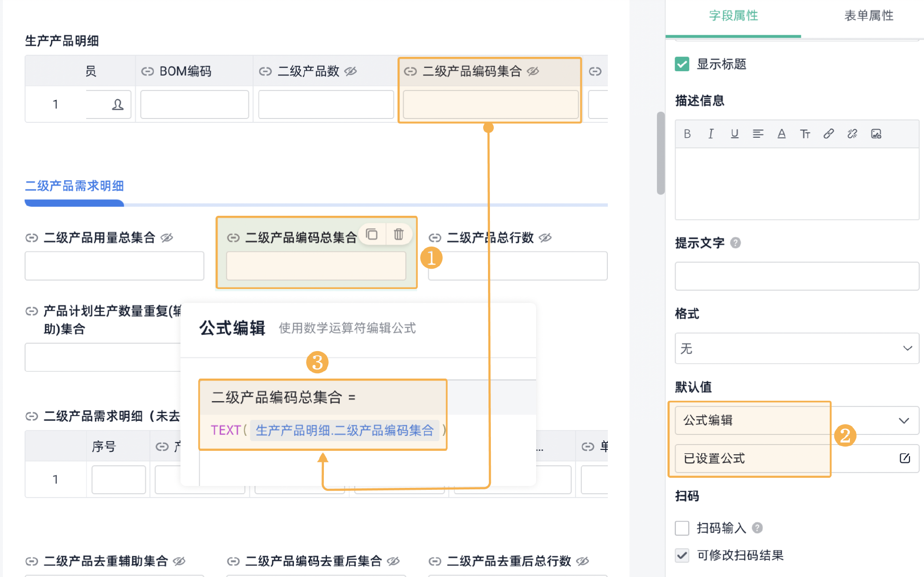Click the insert image icon
The image size is (924, 577).
876,134
